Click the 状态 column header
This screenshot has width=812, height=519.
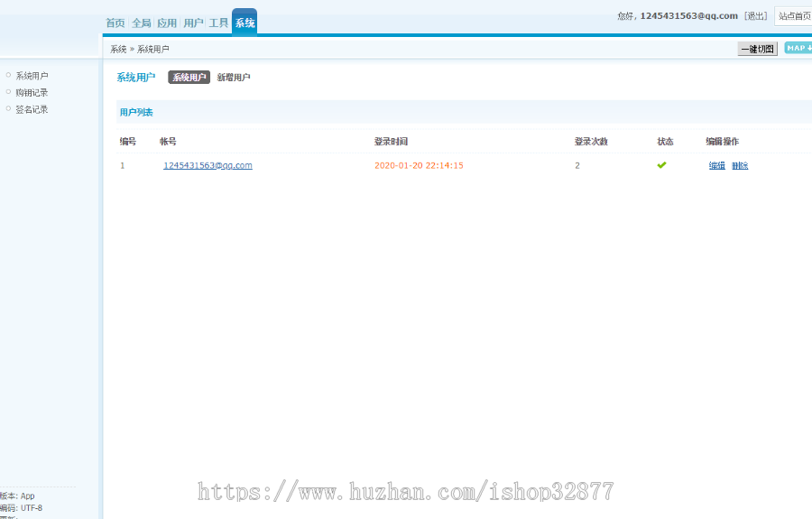tap(665, 142)
